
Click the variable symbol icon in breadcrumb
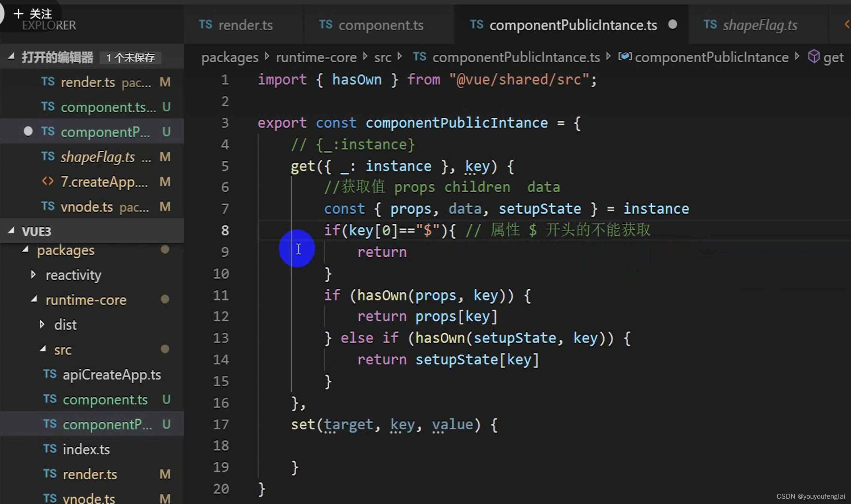625,57
